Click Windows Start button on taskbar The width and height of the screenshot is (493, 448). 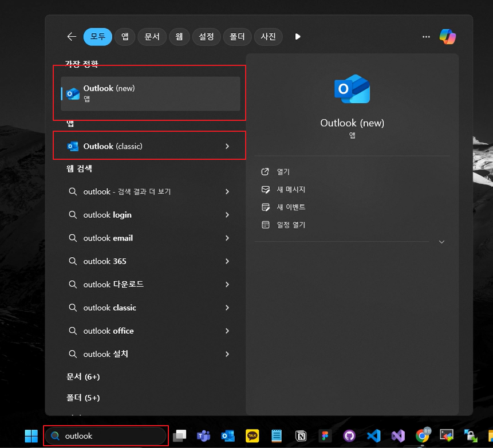(31, 436)
